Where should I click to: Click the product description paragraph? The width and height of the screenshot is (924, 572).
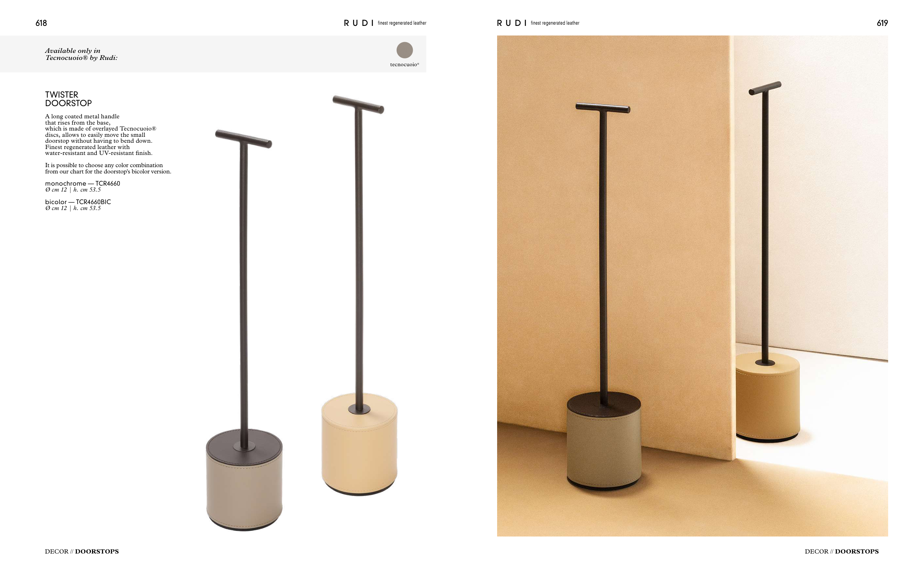(101, 135)
